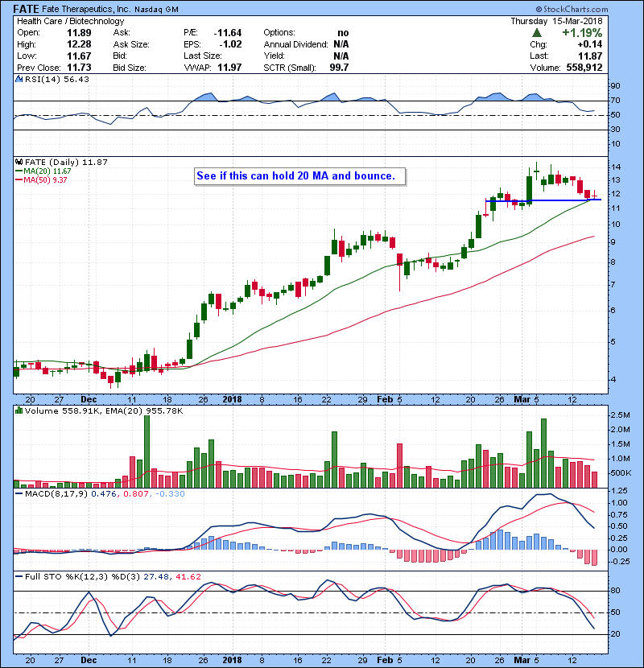The height and width of the screenshot is (668, 644).
Task: Click the VWAP value 11.97
Action: click(x=229, y=68)
